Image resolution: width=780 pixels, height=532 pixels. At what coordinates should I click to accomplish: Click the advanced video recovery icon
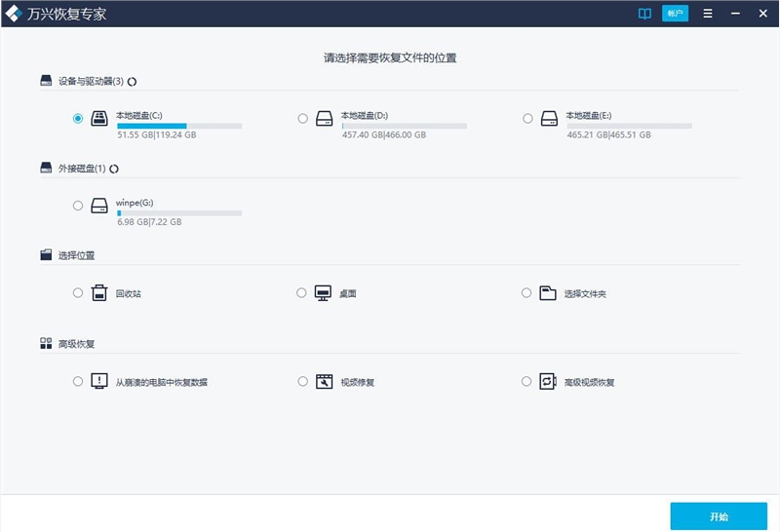click(548, 381)
